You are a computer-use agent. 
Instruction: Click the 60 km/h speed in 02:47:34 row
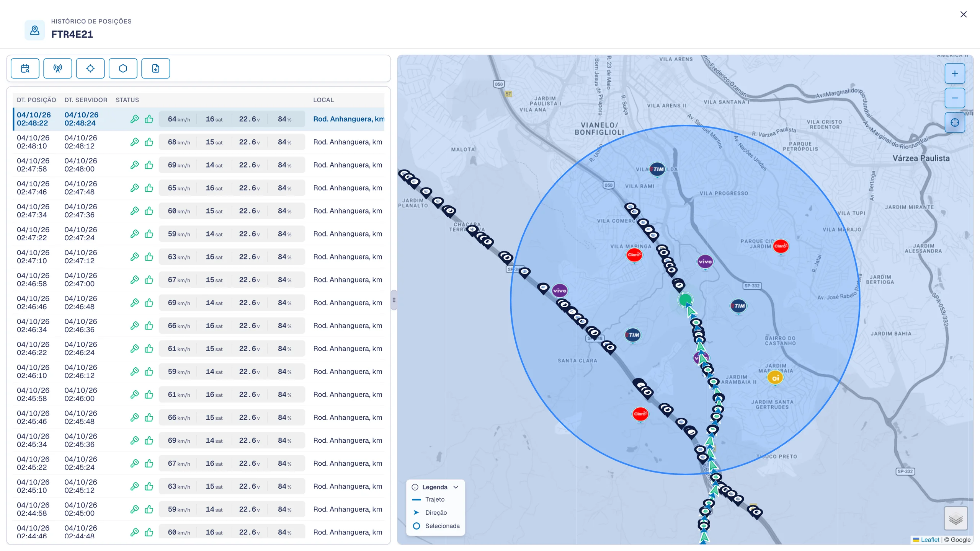(x=179, y=211)
